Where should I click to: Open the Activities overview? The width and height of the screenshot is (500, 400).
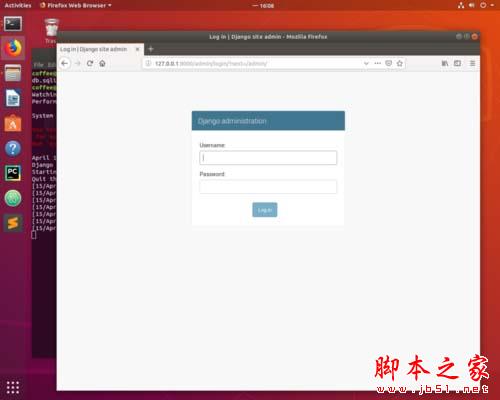click(18, 5)
